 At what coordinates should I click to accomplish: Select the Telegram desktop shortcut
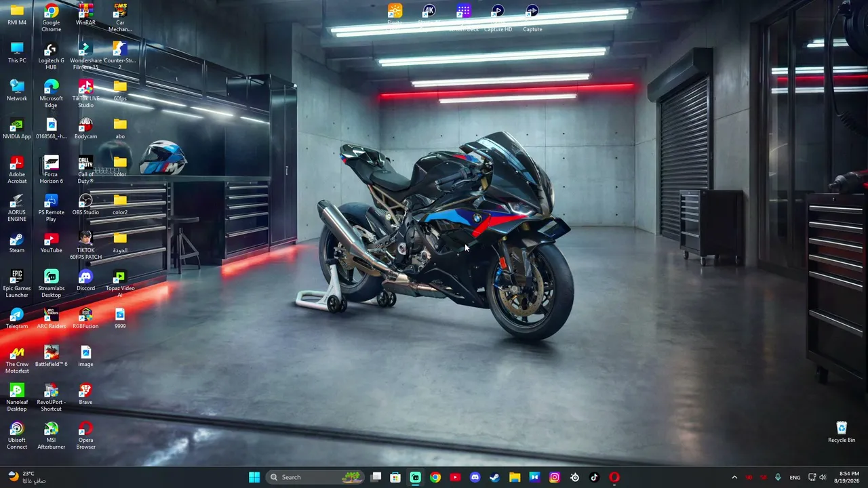pos(17,318)
